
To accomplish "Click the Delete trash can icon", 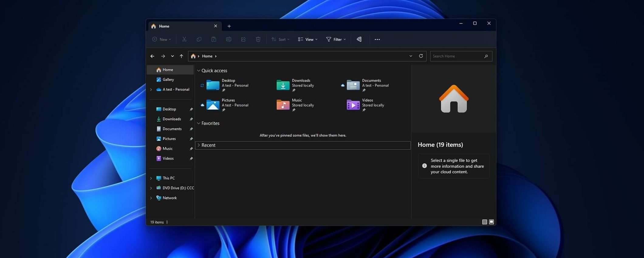I will tap(258, 39).
